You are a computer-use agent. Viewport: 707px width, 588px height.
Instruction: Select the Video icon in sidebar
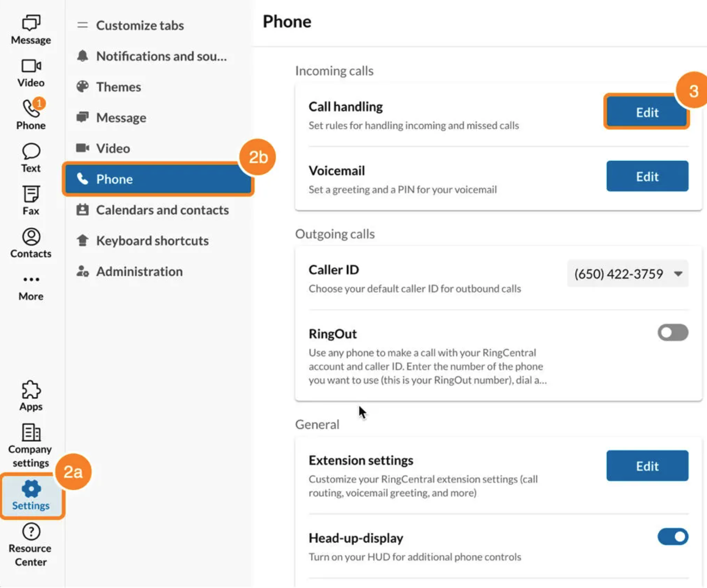point(30,71)
